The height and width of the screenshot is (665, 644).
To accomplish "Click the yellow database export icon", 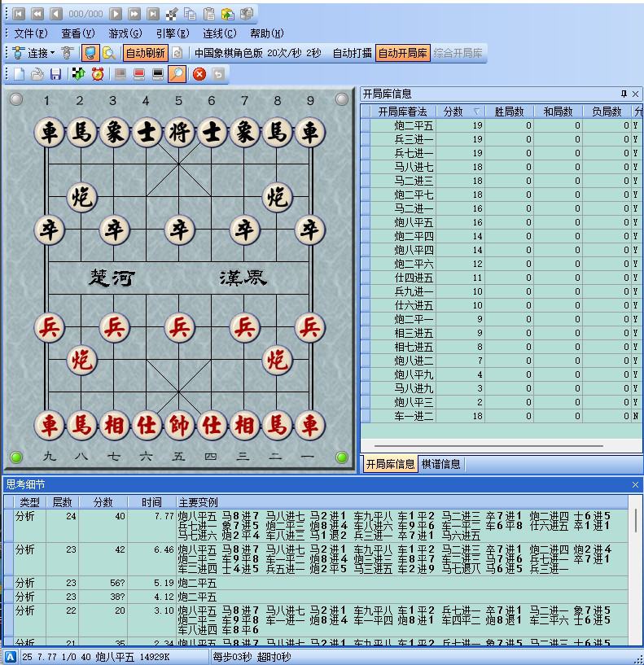I will pos(228,14).
